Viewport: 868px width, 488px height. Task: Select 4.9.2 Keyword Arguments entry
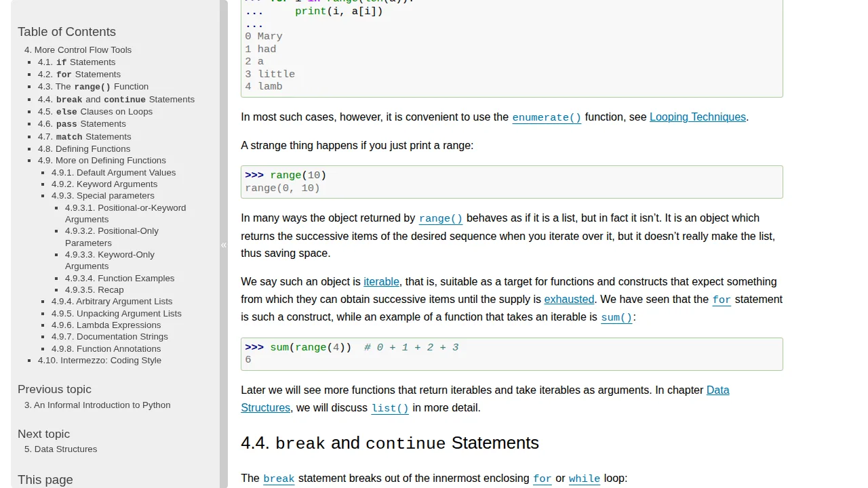click(x=104, y=184)
